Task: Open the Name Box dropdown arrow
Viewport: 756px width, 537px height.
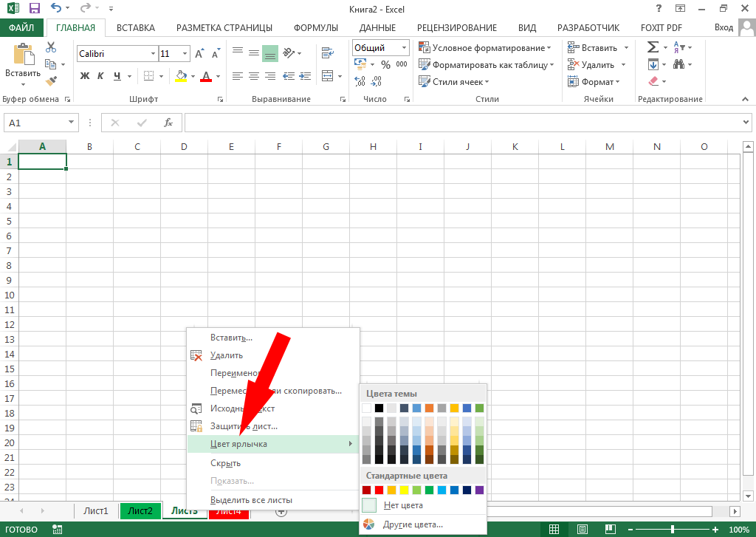Action: (x=71, y=123)
